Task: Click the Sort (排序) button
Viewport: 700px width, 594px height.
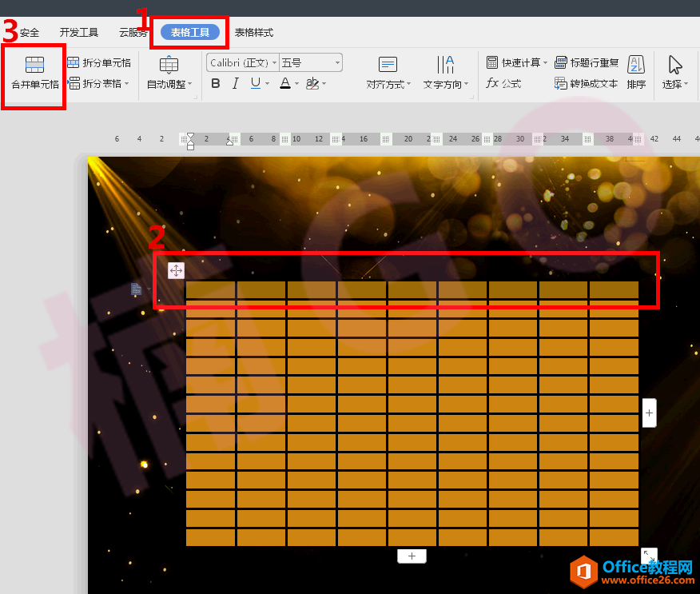Action: (x=636, y=73)
